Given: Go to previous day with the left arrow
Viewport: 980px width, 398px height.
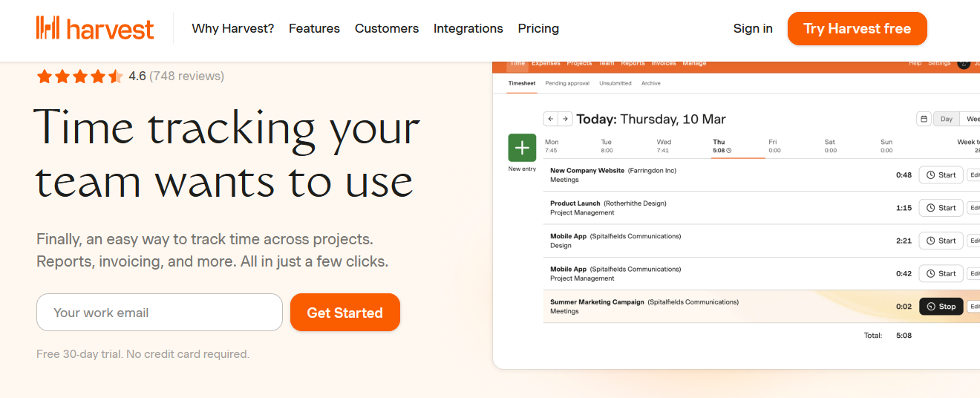Looking at the screenshot, I should (x=550, y=119).
